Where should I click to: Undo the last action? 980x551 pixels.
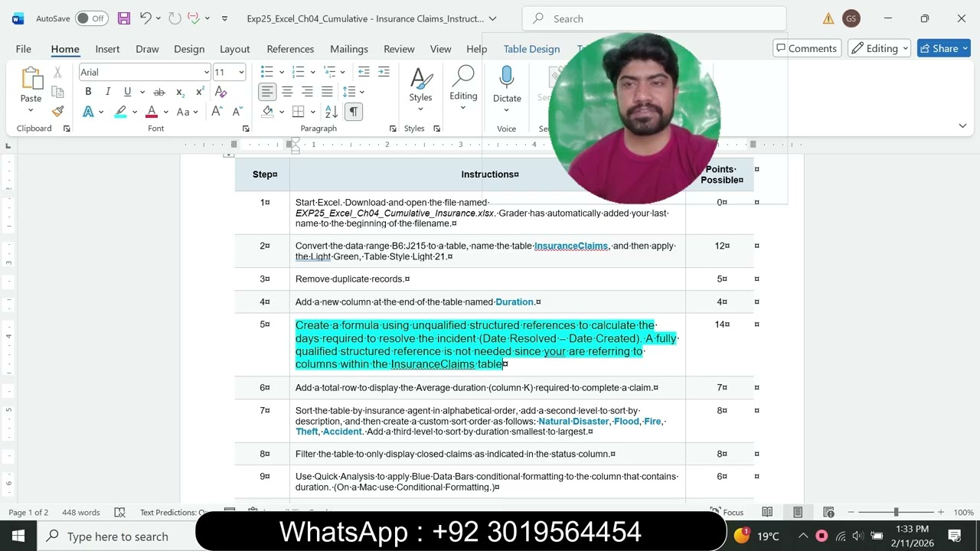tap(145, 18)
